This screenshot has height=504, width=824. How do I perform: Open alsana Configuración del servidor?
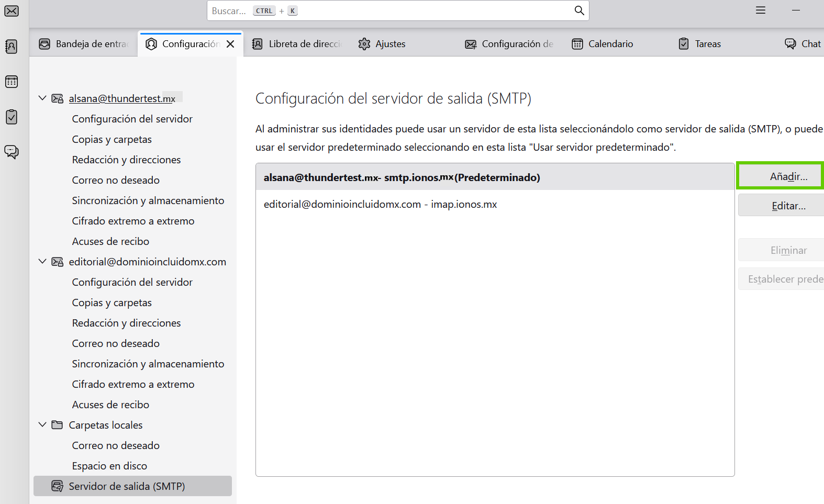pos(132,119)
